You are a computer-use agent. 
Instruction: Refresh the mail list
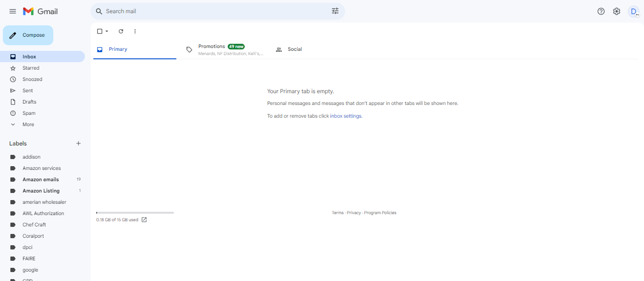121,32
